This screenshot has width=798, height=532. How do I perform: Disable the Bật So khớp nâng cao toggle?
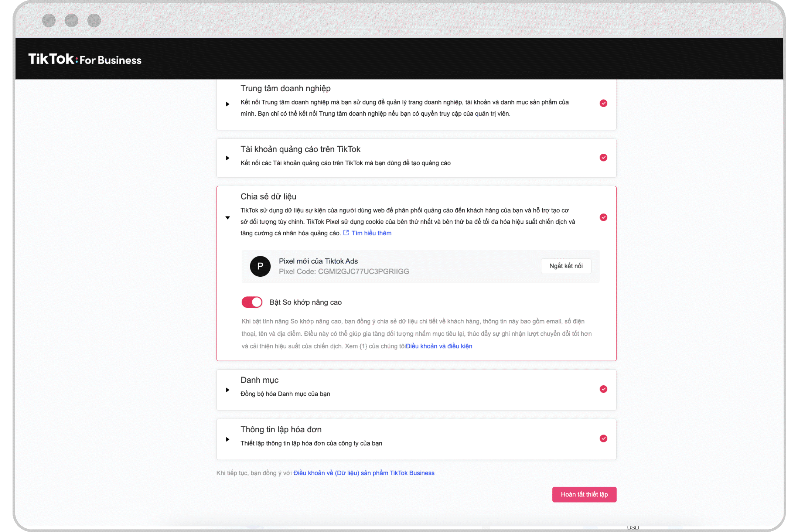pos(252,302)
